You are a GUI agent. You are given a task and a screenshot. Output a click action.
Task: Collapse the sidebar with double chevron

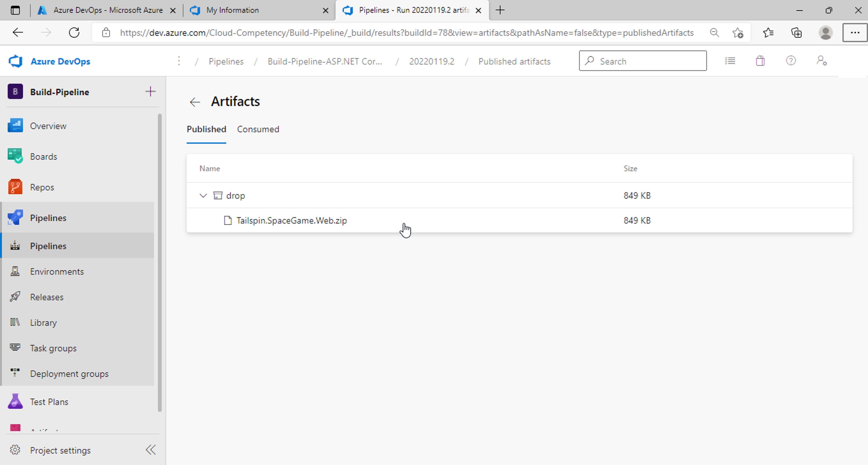(151, 450)
